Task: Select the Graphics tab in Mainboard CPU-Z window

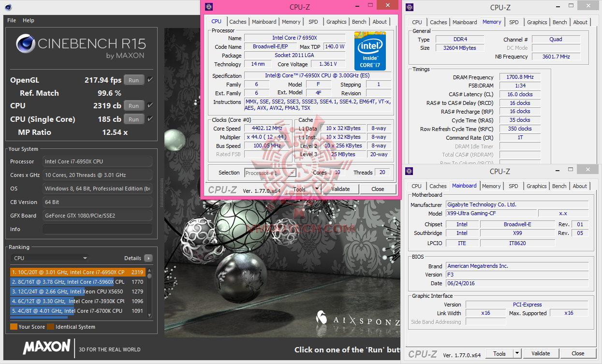Action: click(x=537, y=186)
